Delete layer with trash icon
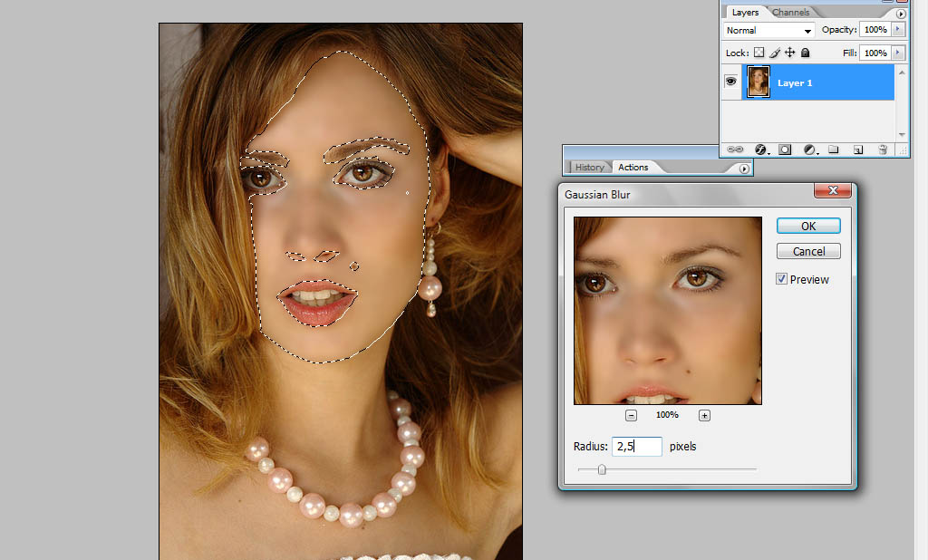The image size is (928, 560). click(883, 150)
